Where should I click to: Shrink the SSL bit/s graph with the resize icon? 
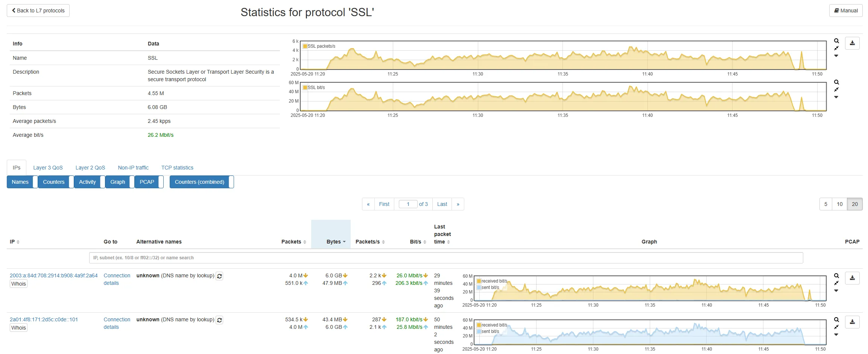pyautogui.click(x=836, y=89)
